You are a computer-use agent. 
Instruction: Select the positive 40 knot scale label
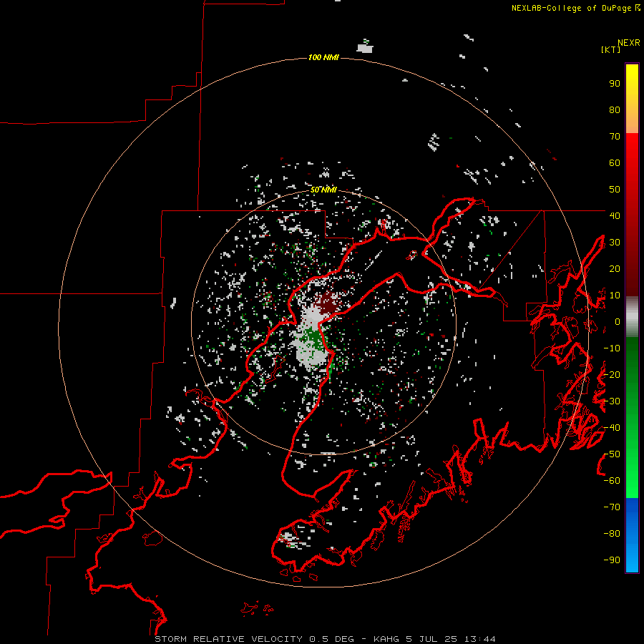[615, 215]
